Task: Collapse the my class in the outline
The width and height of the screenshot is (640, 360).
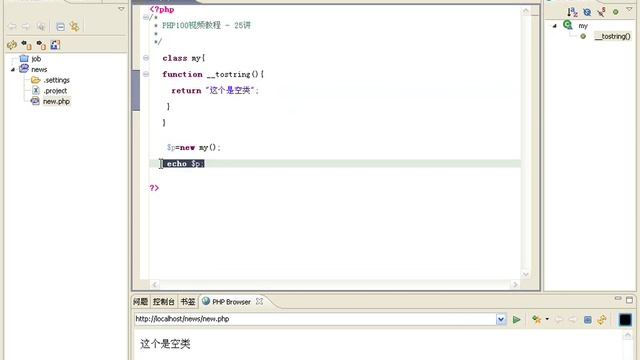Action: (554, 26)
